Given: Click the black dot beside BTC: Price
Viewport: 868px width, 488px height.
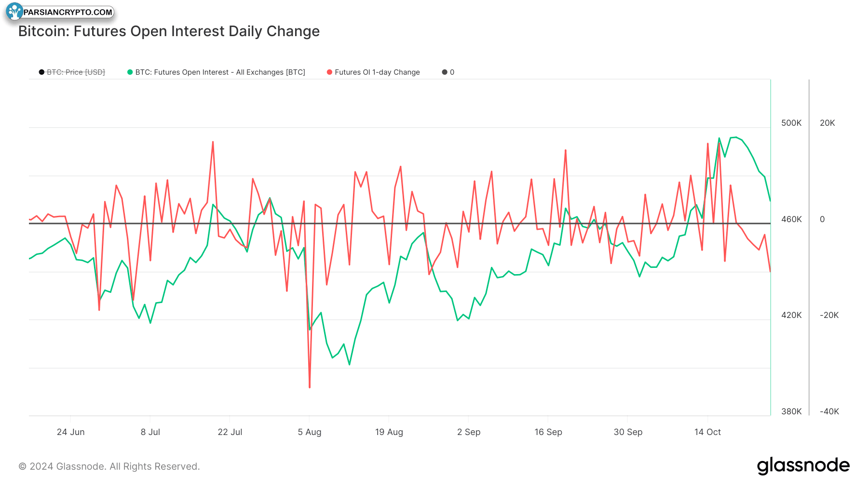Looking at the screenshot, I should point(41,72).
